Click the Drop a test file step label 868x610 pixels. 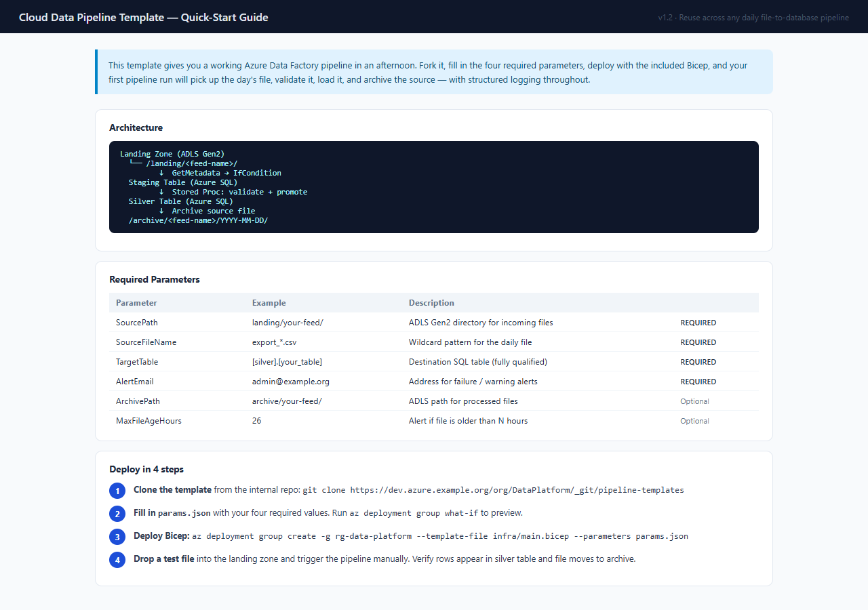pos(164,559)
